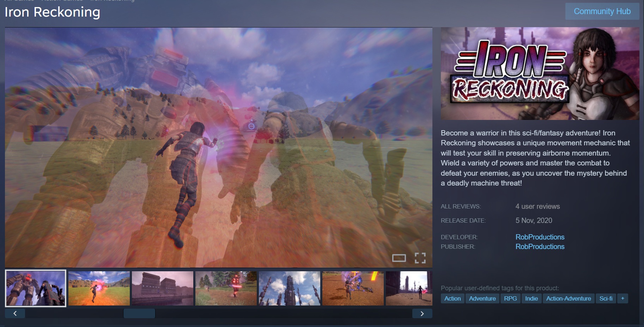Image resolution: width=644 pixels, height=327 pixels.
Task: Select the orange ground combat thumbnail
Action: click(x=353, y=288)
